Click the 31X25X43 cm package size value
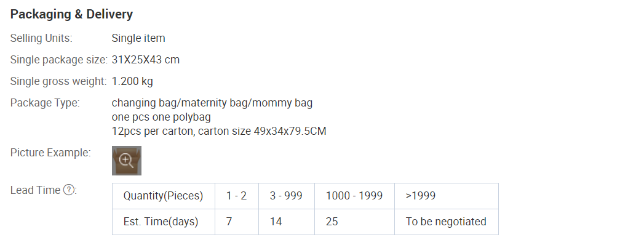This screenshot has width=644, height=245. click(145, 60)
